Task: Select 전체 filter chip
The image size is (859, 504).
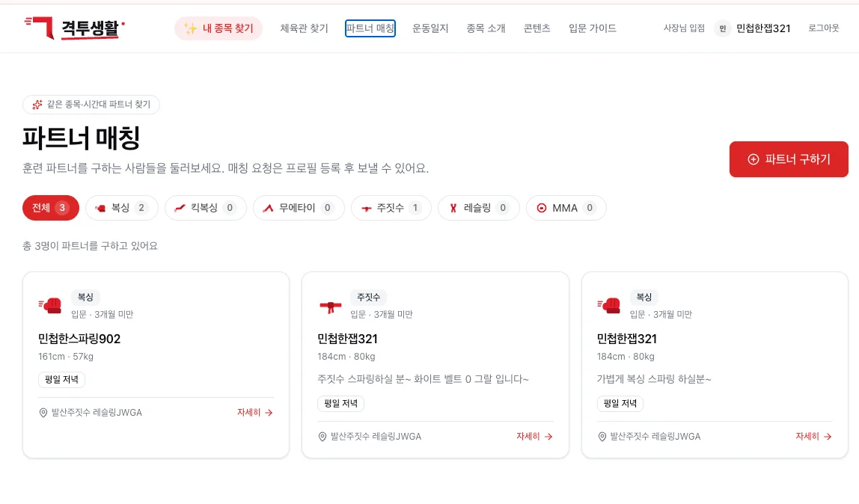Action: coord(50,208)
